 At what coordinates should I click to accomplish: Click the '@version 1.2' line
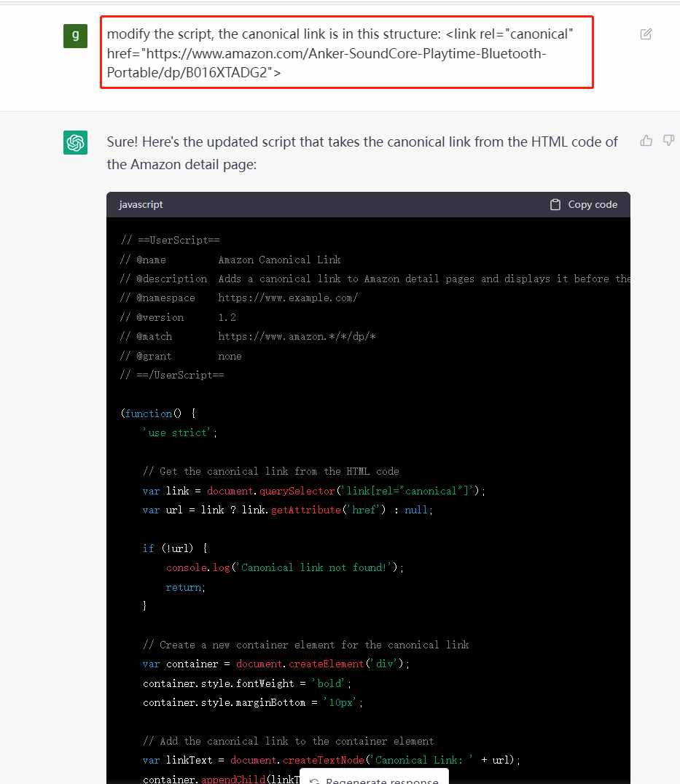[178, 317]
